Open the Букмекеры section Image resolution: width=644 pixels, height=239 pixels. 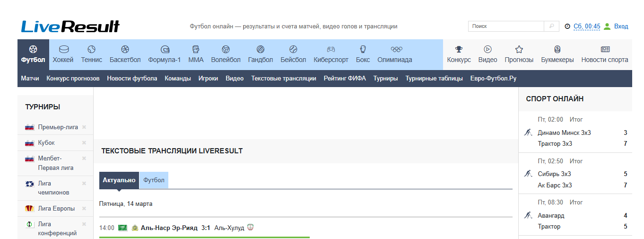557,54
